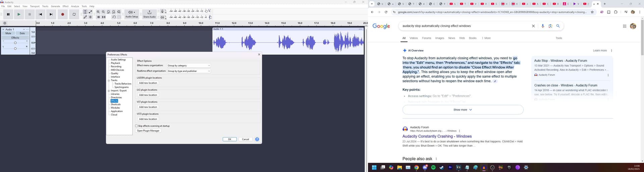Open the Transport menu
The height and width of the screenshot is (172, 644).
[x=35, y=6]
